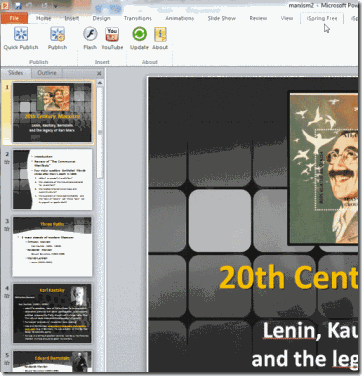This screenshot has height=376, width=362.
Task: Open the Animations ribbon tab
Action: (180, 18)
